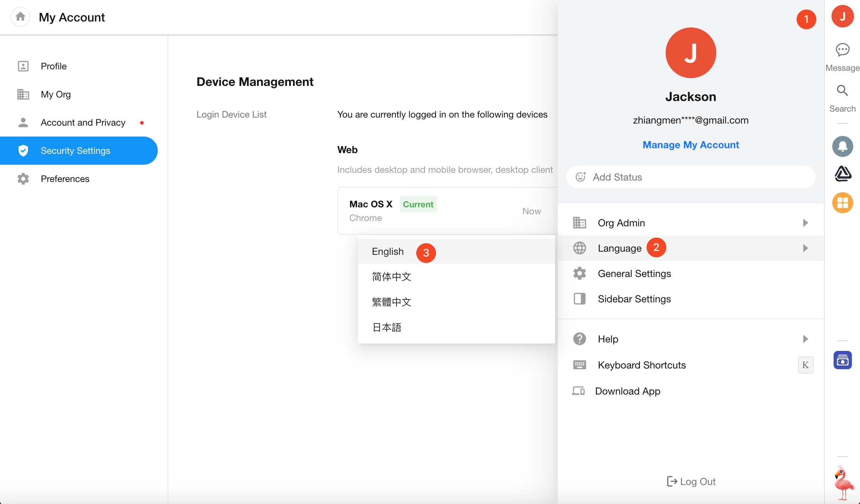Choose 日本語 from language list
The width and height of the screenshot is (860, 504).
[386, 327]
